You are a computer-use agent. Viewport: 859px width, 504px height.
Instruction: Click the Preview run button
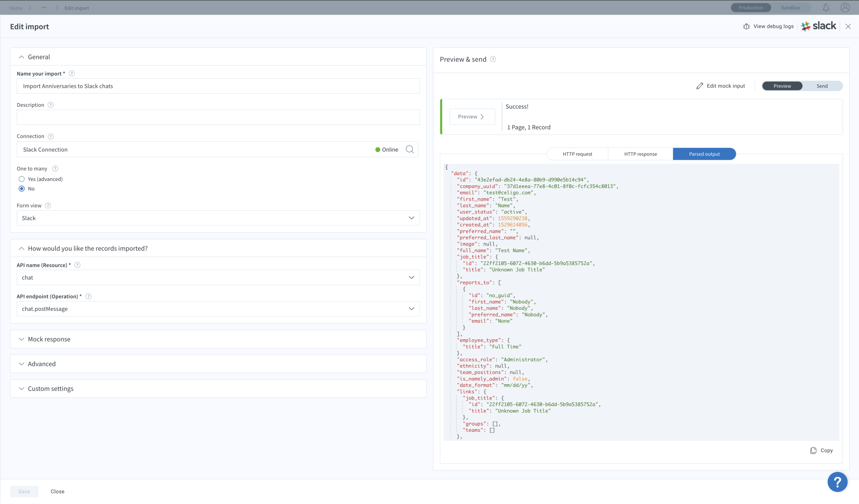[x=472, y=116]
